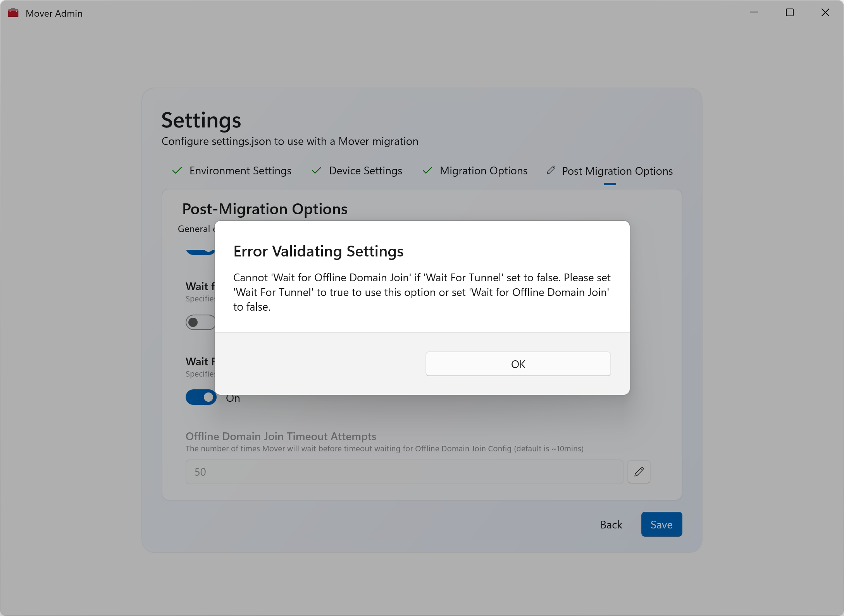The height and width of the screenshot is (616, 844).
Task: Click the green checkmark beside Environment Settings
Action: [x=177, y=171]
